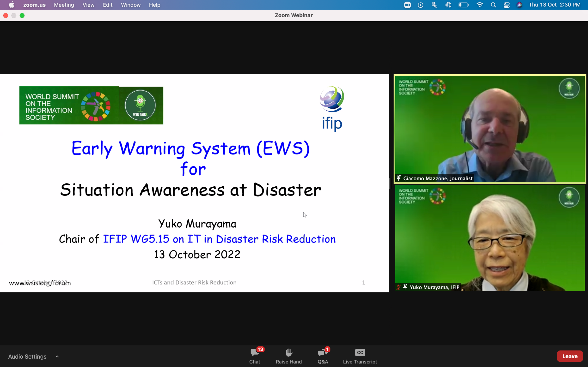Image resolution: width=588 pixels, height=367 pixels.
Task: Open the Chat panel
Action: [254, 355]
